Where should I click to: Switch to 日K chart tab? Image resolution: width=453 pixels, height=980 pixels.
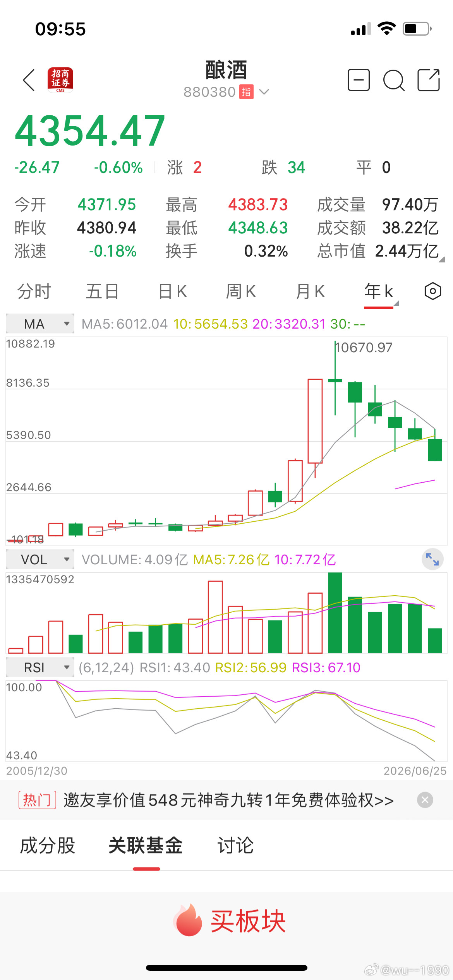pos(173,291)
